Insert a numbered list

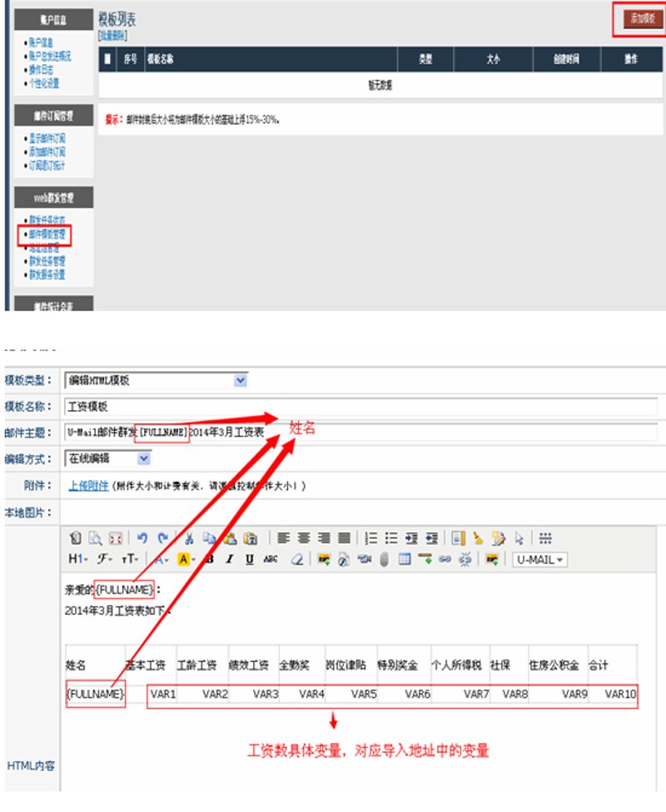tap(370, 538)
